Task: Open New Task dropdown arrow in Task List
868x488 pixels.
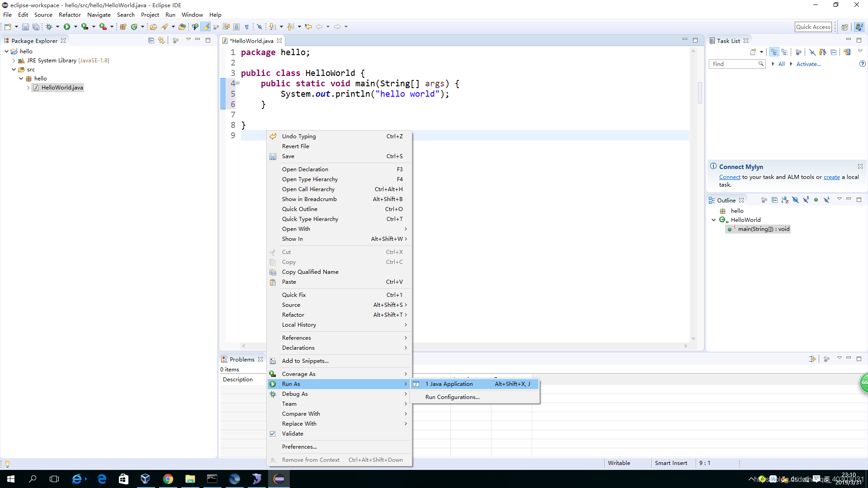Action: (x=761, y=52)
